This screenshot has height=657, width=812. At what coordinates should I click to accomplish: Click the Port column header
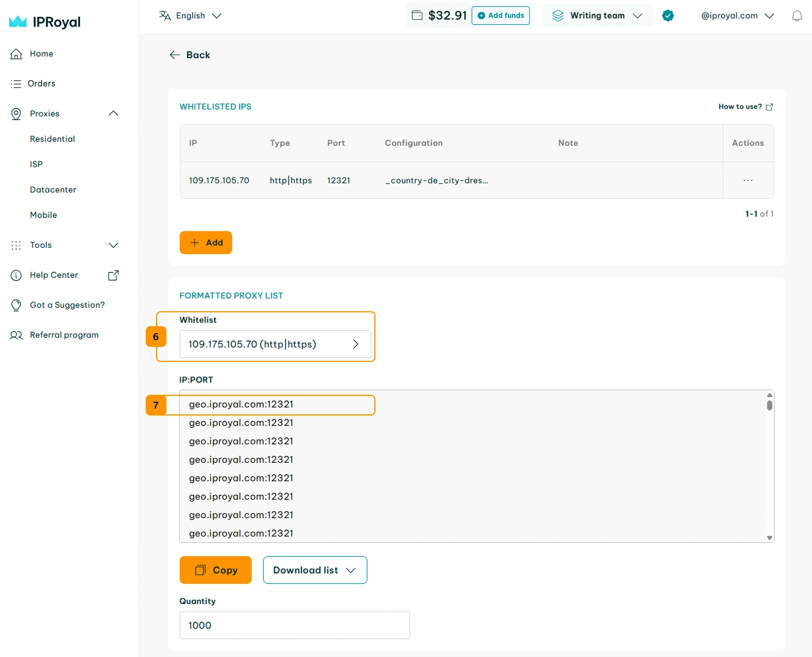(x=336, y=143)
